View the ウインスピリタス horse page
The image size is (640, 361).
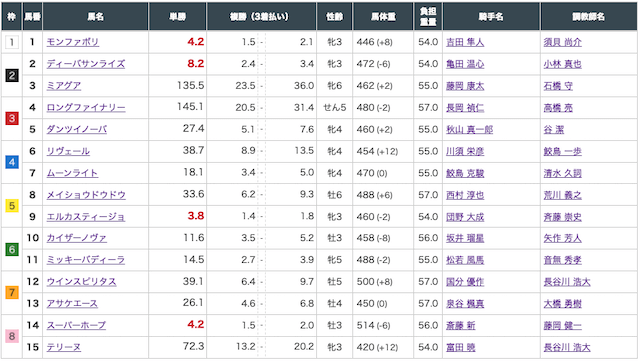point(81,282)
